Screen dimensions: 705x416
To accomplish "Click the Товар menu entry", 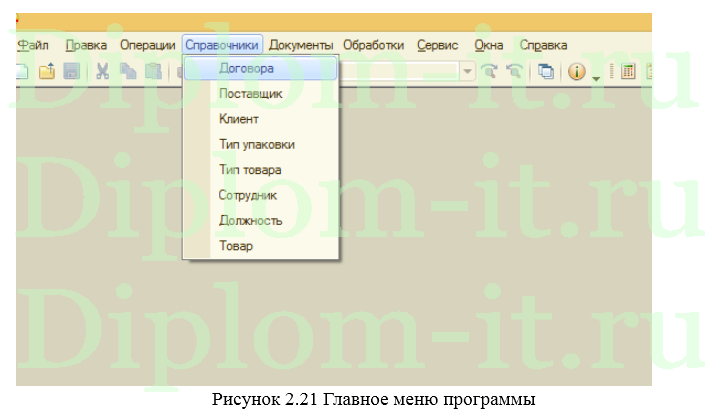I will point(236,246).
